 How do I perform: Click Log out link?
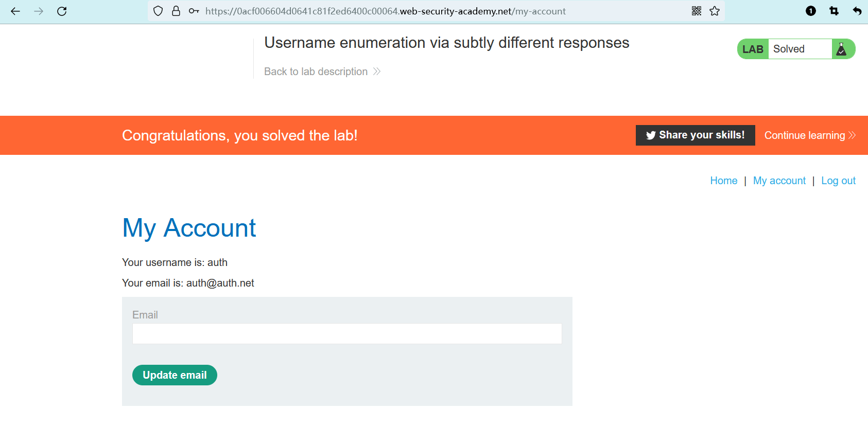click(838, 181)
